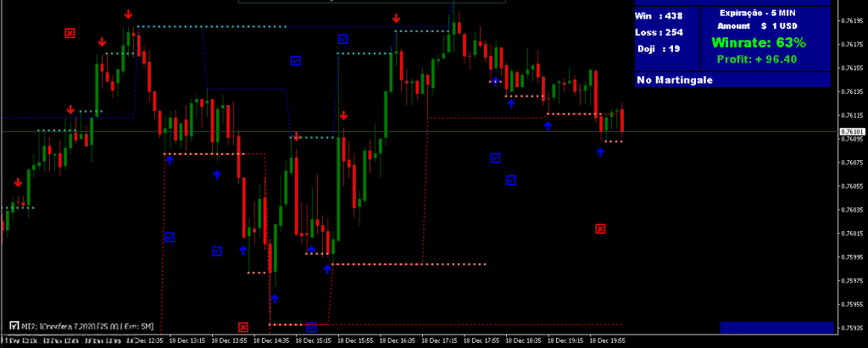Click the topmost blue checkmark box on chart
Image resolution: width=868 pixels, height=348 pixels.
coord(343,38)
